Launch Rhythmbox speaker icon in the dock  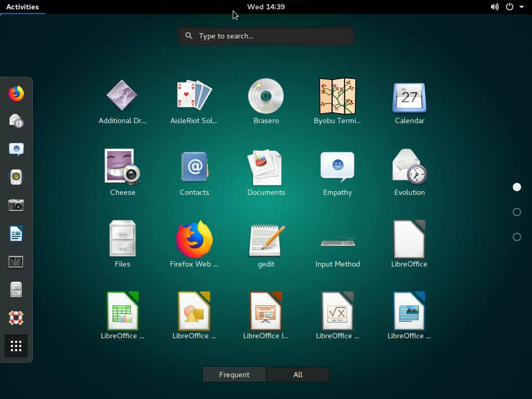16,177
